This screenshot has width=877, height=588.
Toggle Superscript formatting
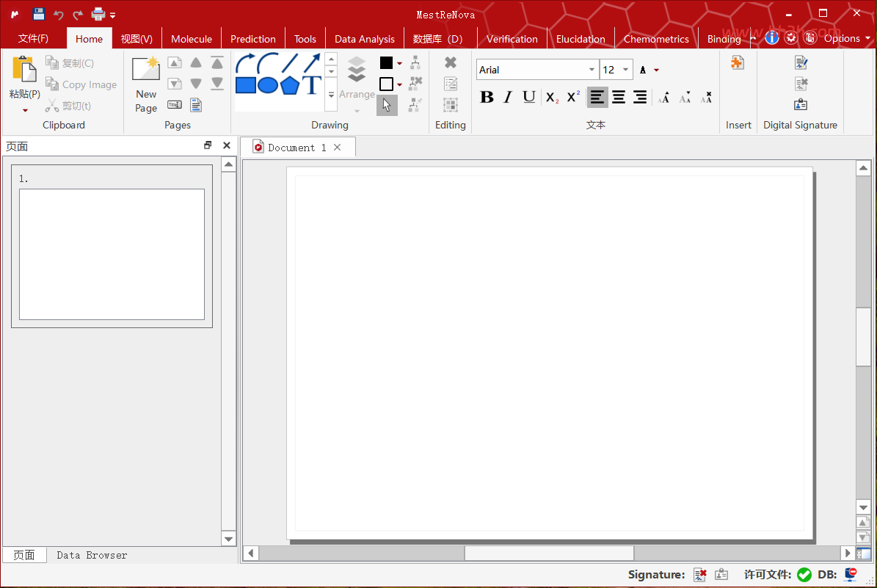coord(573,96)
